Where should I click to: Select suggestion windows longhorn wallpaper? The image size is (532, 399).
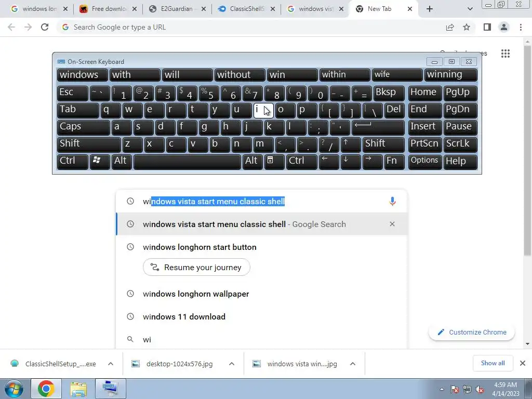tap(261, 294)
